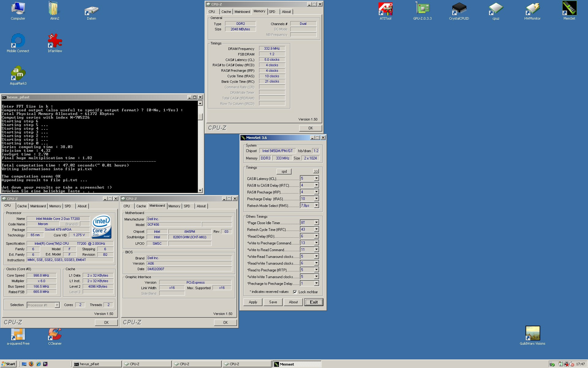Switch to SPD tab in top CPU-Z window
This screenshot has width=588, height=368.
coord(272,12)
